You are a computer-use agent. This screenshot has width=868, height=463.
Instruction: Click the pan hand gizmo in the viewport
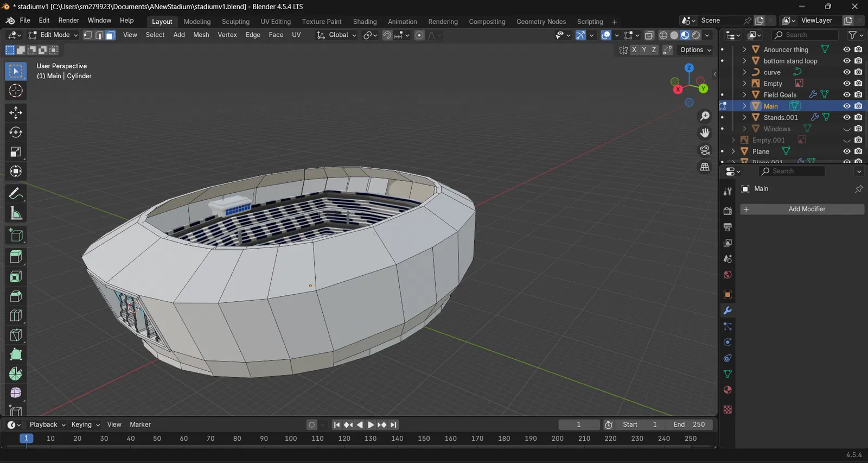[x=705, y=133]
